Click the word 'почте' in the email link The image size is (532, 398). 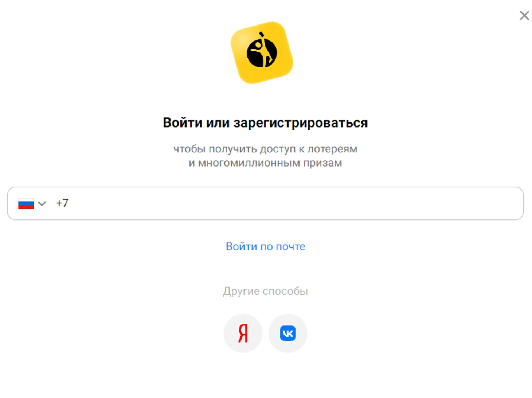pos(290,247)
